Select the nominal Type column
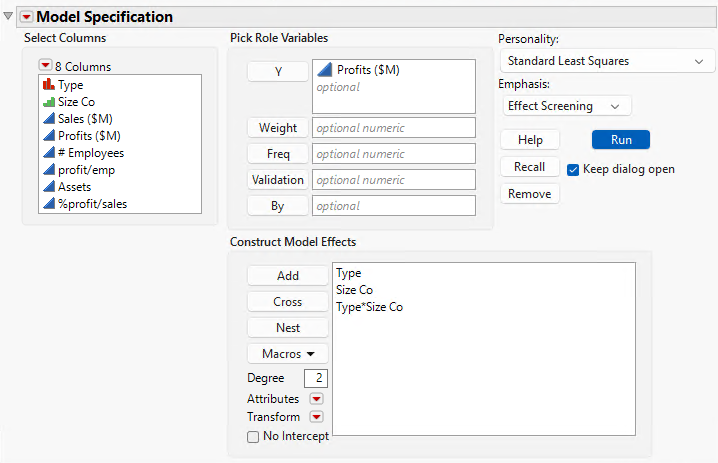The width and height of the screenshot is (718, 463). coord(70,85)
